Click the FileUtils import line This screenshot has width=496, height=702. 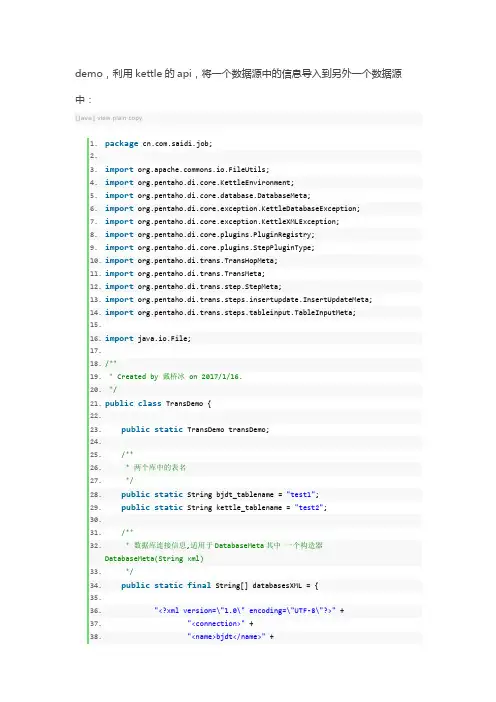[x=187, y=170]
